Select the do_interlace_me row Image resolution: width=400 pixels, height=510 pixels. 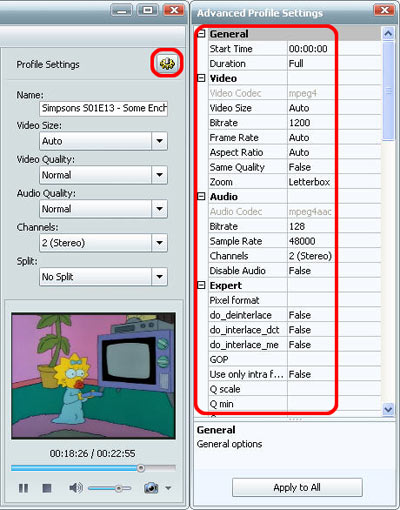[x=295, y=345]
